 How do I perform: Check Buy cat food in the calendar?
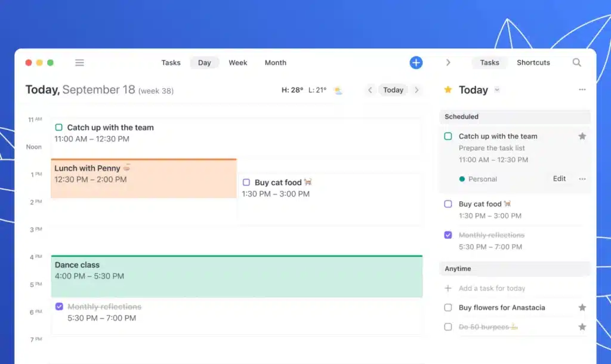pyautogui.click(x=246, y=183)
